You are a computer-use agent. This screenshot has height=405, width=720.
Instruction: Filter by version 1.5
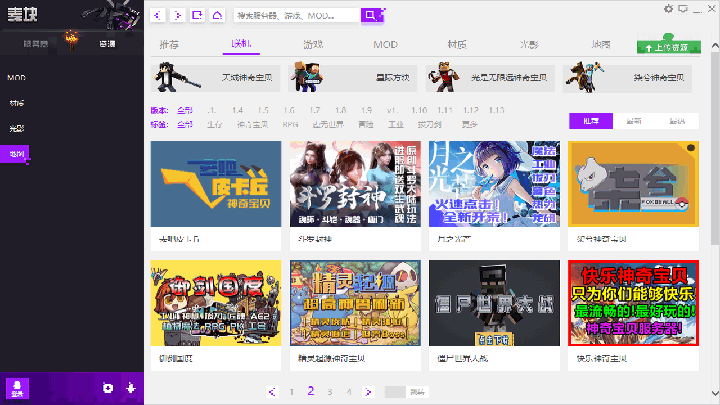click(263, 110)
